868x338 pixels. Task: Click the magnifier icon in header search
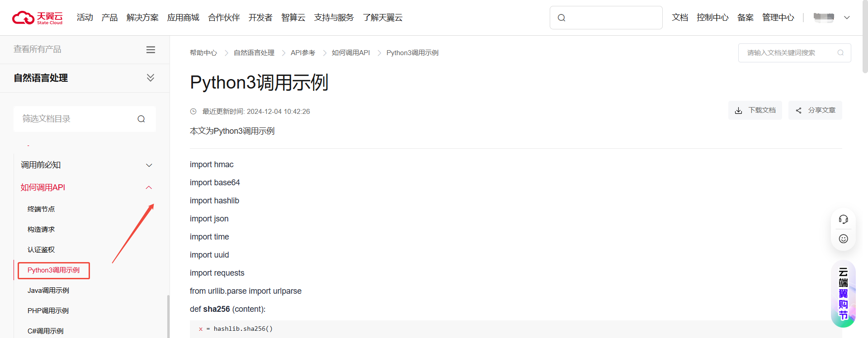pyautogui.click(x=561, y=18)
